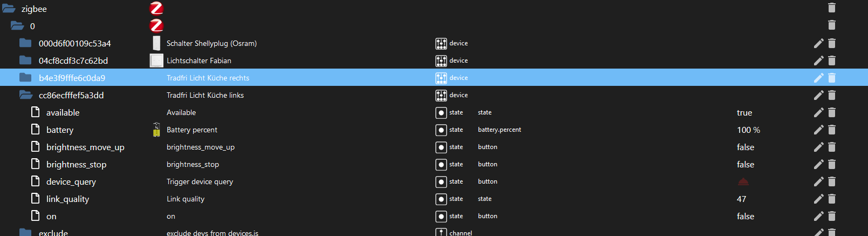Click the Lichtschalter Fabian device thumbnail
The width and height of the screenshot is (868, 236).
coord(156,60)
